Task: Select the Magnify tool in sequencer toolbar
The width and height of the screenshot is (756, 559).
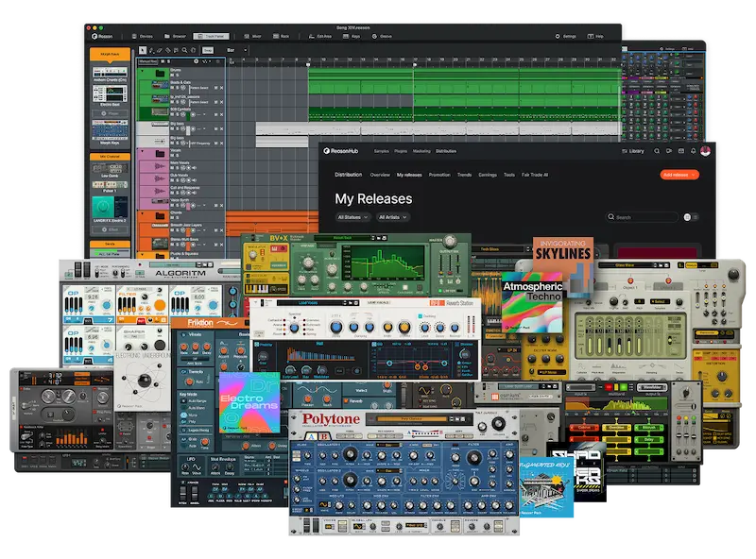Action: coord(184,50)
